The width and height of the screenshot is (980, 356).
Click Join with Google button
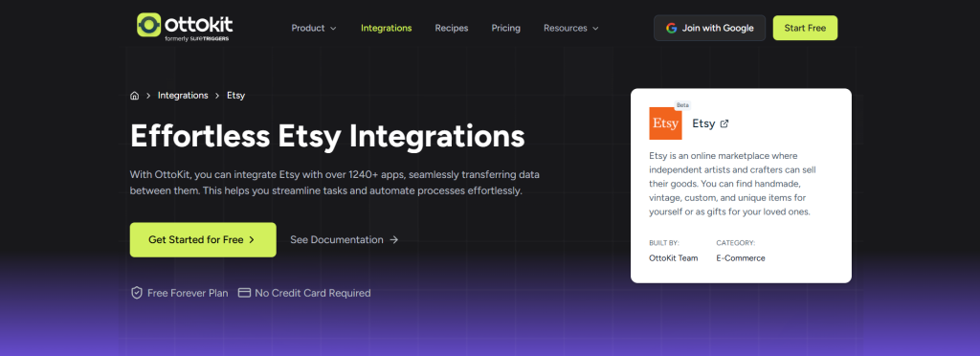pyautogui.click(x=709, y=28)
